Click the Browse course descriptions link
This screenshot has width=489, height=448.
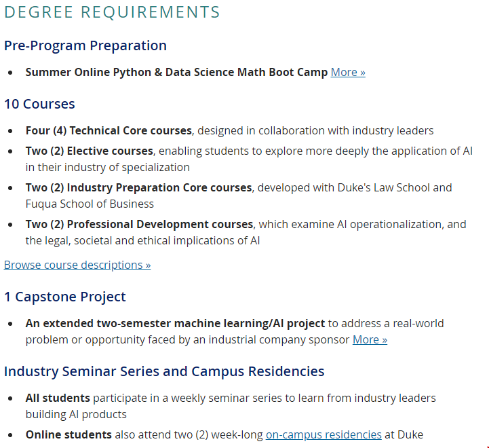tap(77, 265)
